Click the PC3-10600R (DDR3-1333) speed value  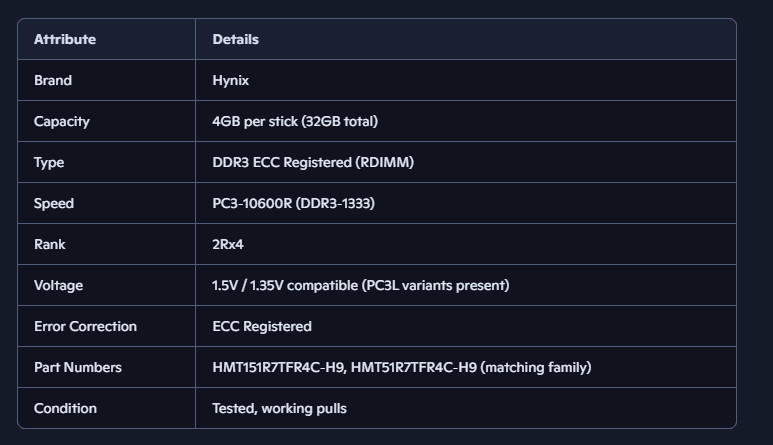293,203
